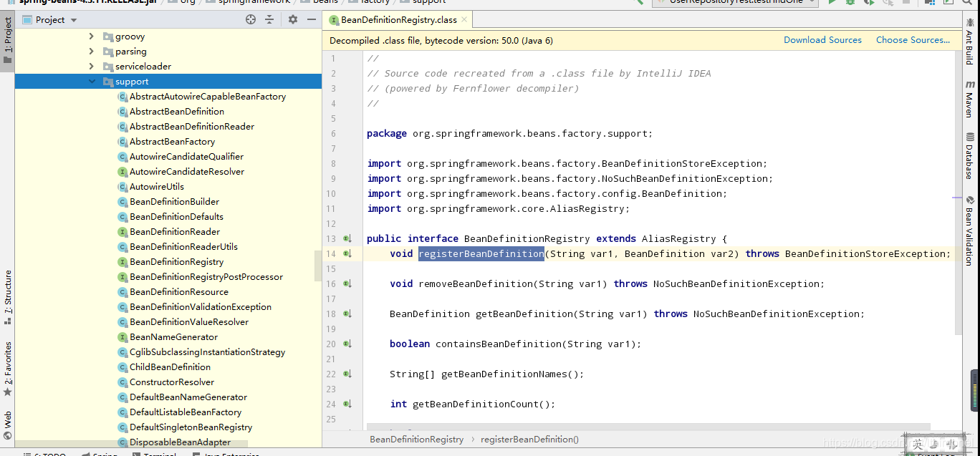The image size is (980, 456).
Task: Expand the parsing package node
Action: 91,52
